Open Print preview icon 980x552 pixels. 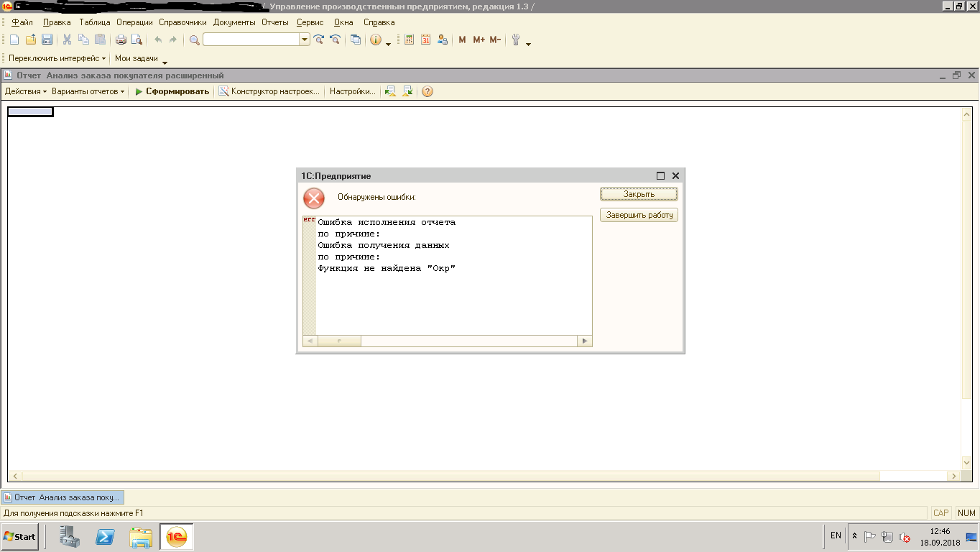point(137,40)
